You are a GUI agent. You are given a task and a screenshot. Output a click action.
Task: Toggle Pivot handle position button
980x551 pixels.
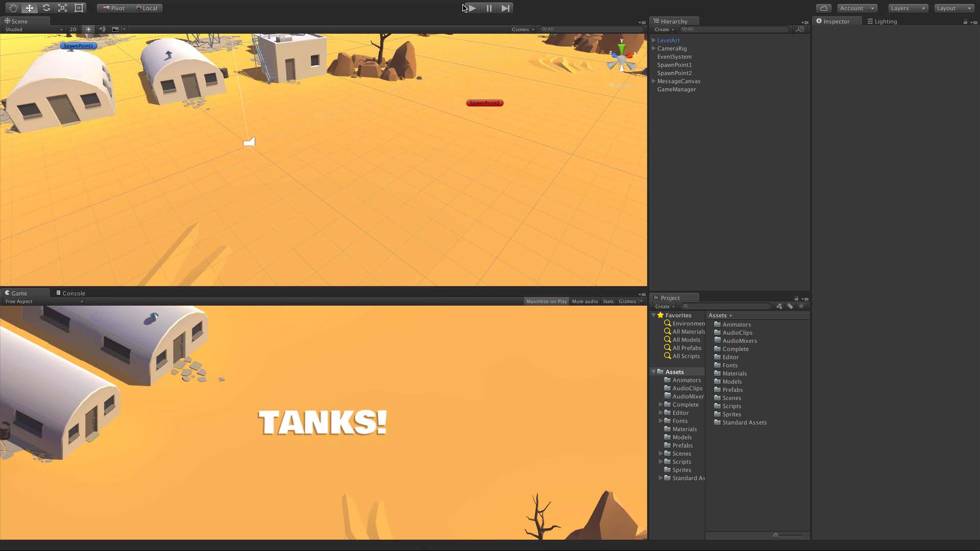click(113, 8)
